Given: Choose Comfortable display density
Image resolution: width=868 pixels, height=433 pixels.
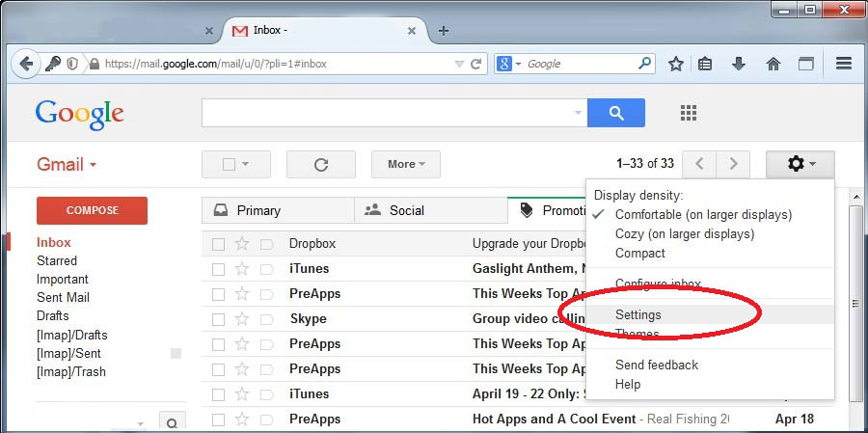Looking at the screenshot, I should pos(703,214).
